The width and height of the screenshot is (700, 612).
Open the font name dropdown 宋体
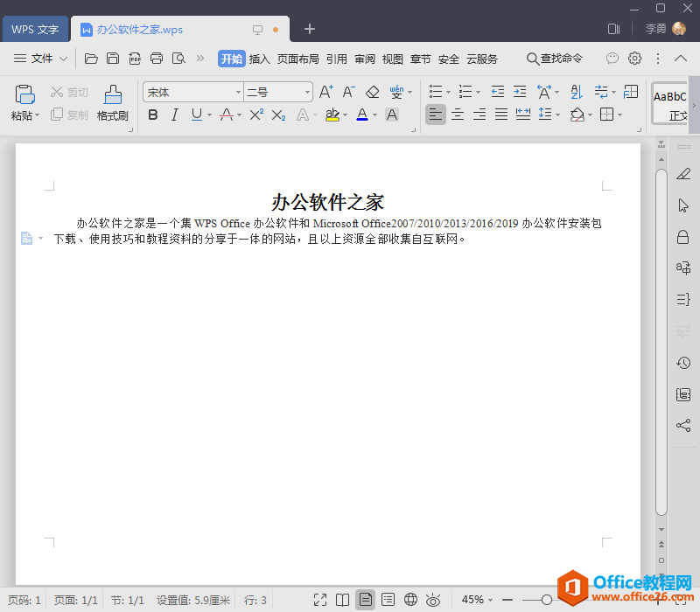pyautogui.click(x=238, y=93)
